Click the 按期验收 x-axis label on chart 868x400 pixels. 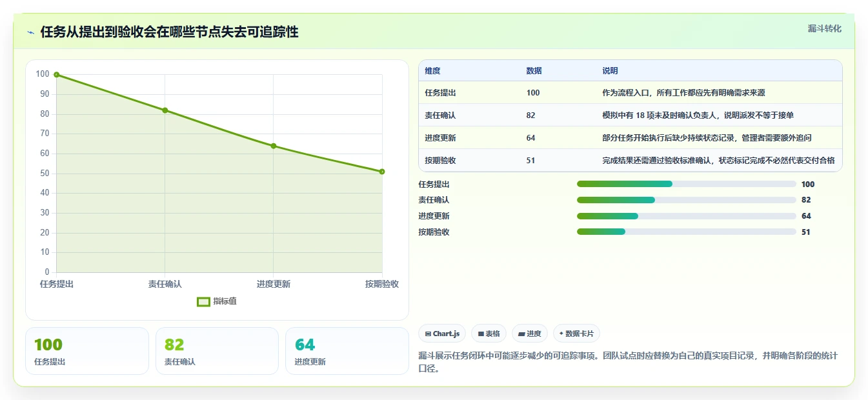click(382, 285)
